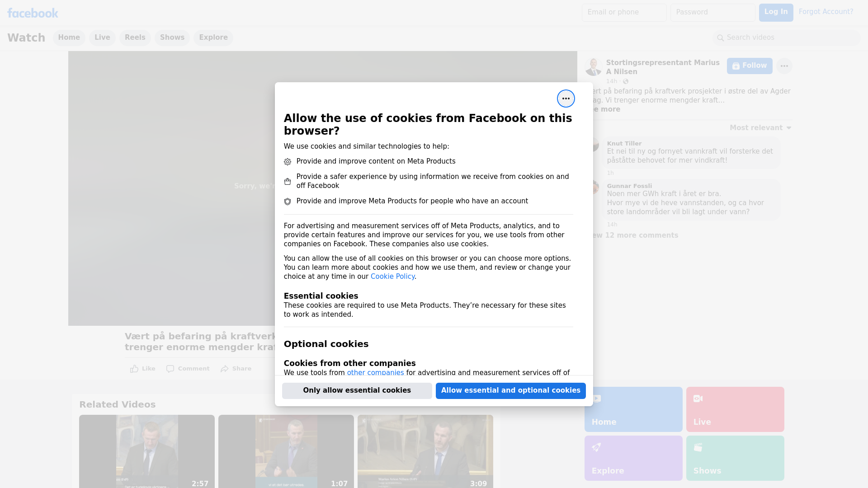Switch to the Reels tab

(x=135, y=38)
